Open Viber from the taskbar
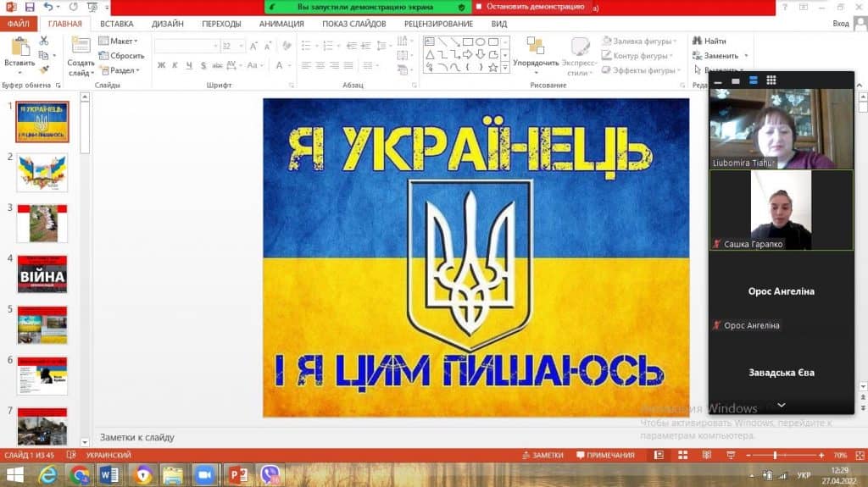868x487 pixels. [x=270, y=475]
